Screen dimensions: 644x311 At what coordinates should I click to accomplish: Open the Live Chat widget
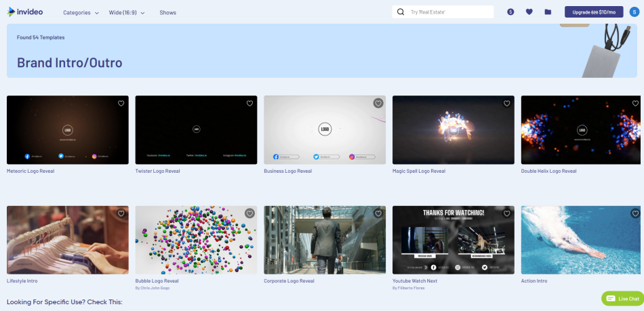(622, 299)
